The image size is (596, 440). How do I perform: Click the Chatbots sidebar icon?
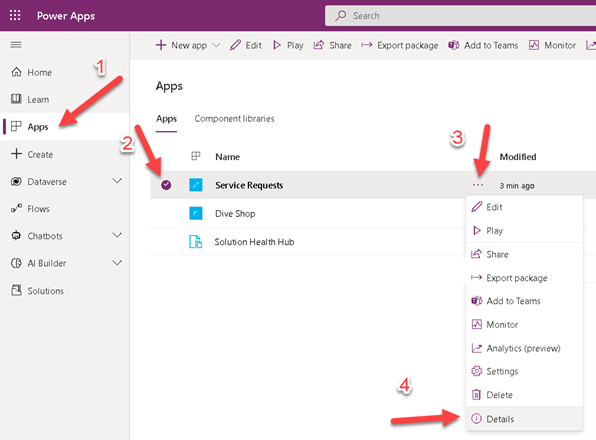coord(16,236)
